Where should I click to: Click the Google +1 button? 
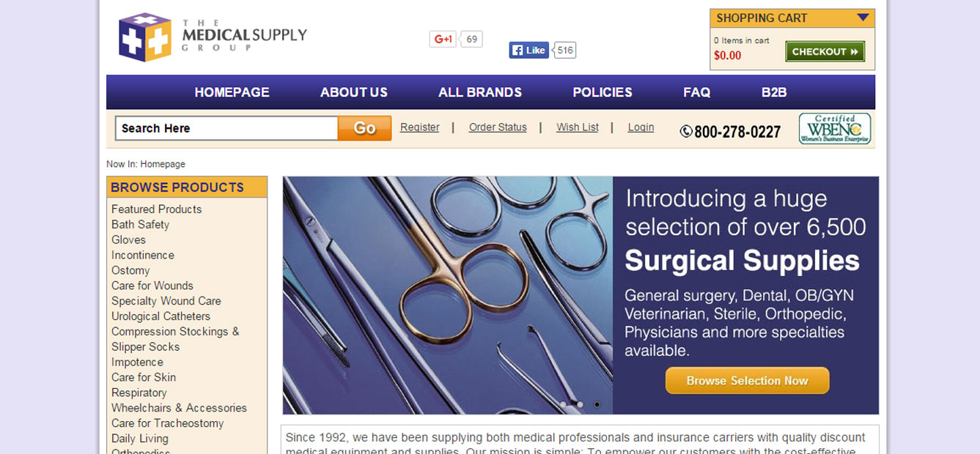[443, 39]
